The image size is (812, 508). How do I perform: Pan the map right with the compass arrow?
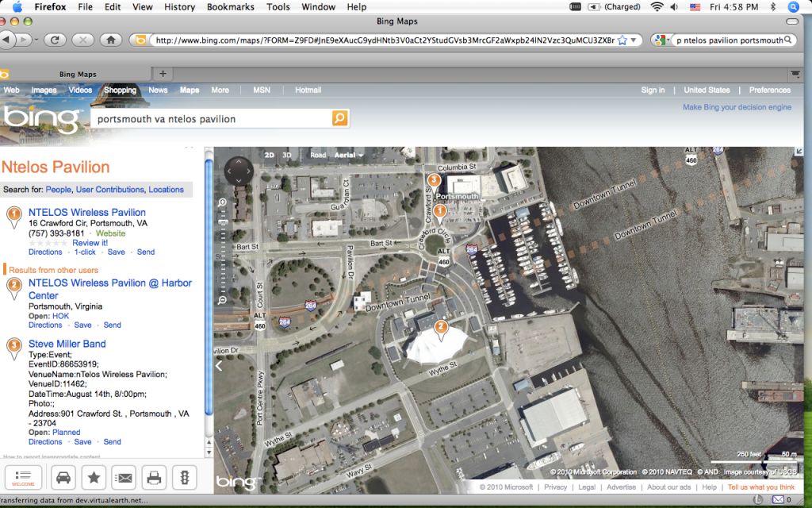(248, 171)
